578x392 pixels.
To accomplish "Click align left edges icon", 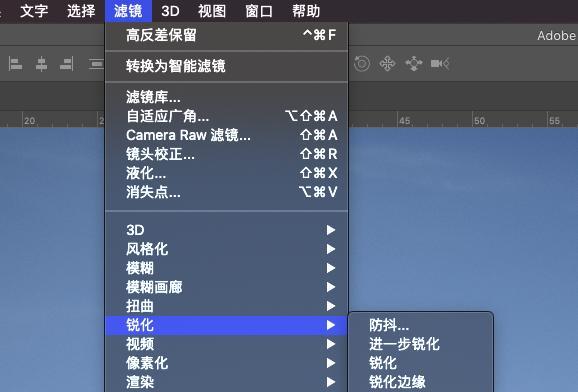I will click(x=15, y=64).
